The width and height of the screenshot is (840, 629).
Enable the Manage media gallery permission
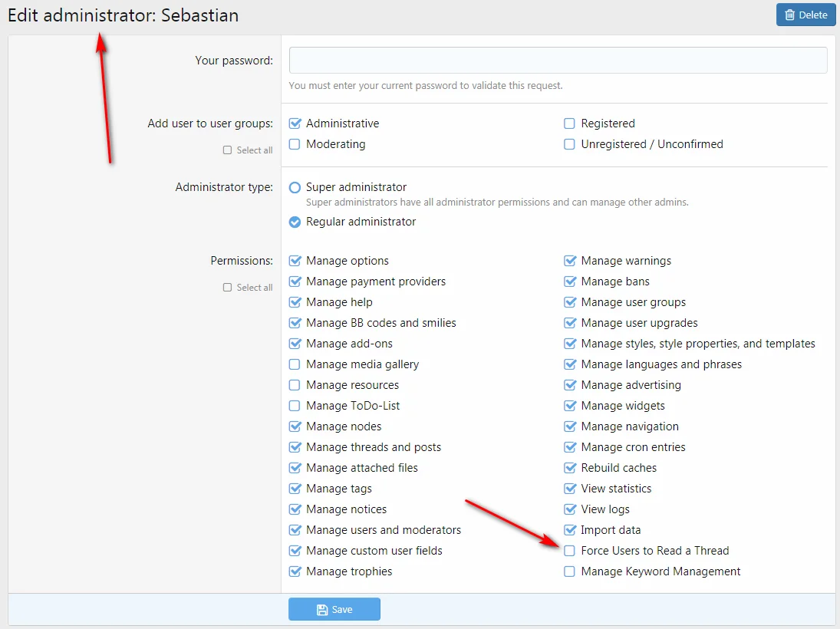(295, 364)
